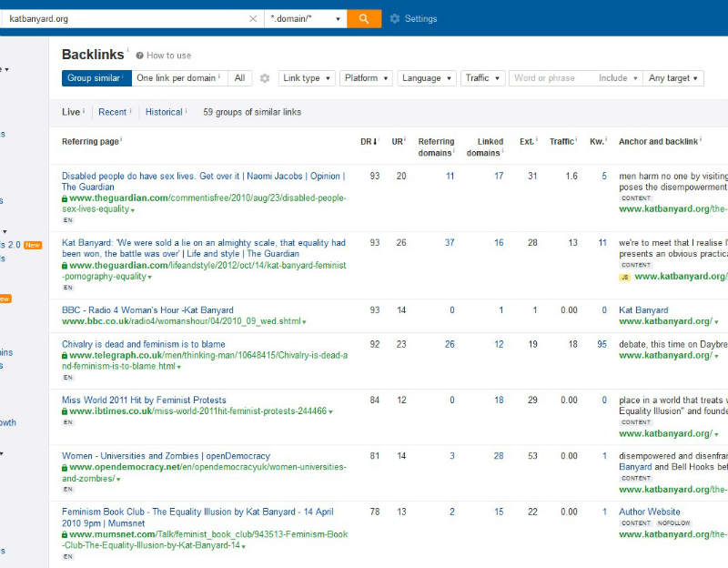728x568 pixels.
Task: Click the JS badge on Guardian backlink
Action: pos(625,278)
